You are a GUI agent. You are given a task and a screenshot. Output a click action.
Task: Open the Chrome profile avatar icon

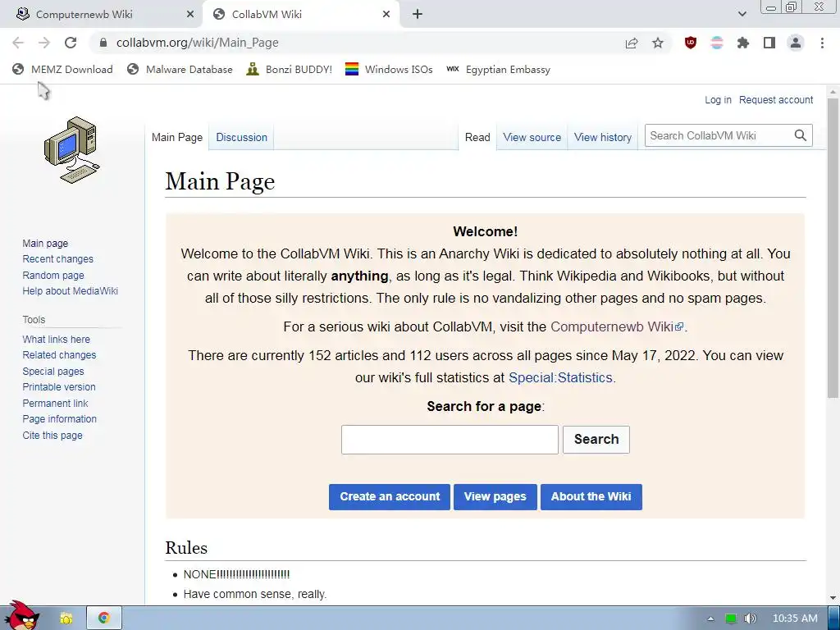[796, 43]
